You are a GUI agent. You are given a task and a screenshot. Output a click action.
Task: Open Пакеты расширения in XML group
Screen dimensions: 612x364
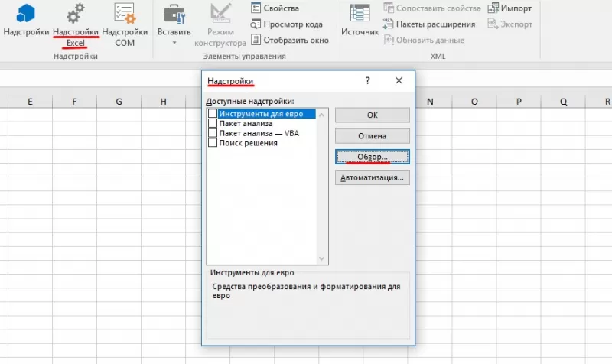click(x=429, y=24)
